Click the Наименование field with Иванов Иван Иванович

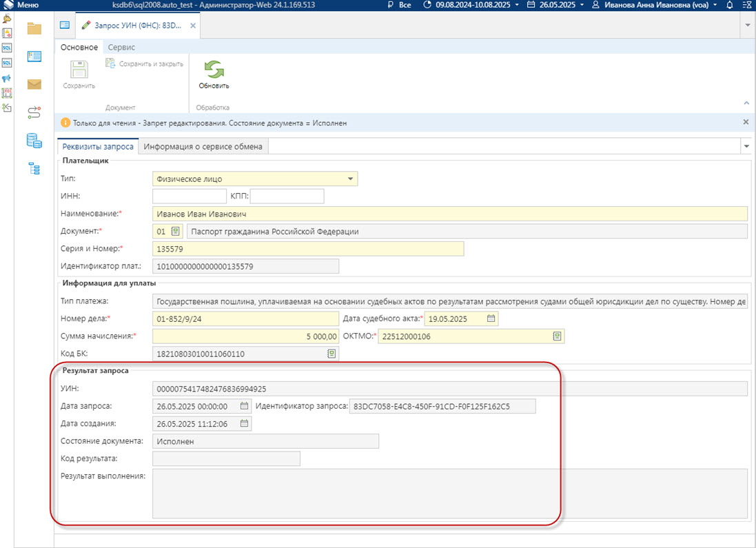pos(450,214)
